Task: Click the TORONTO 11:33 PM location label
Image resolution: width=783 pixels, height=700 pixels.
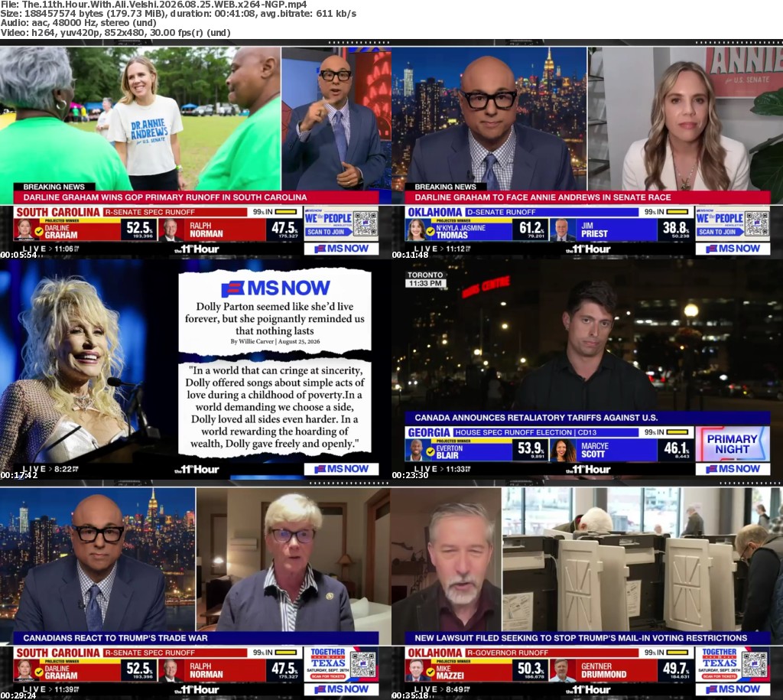Action: pos(425,279)
